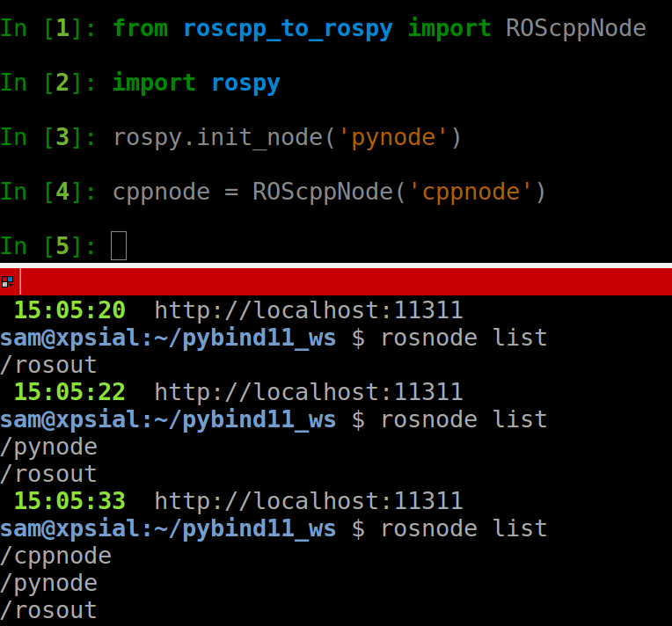
Task: Click 'roscpp_to_rospy' module name in line 1
Action: [288, 30]
